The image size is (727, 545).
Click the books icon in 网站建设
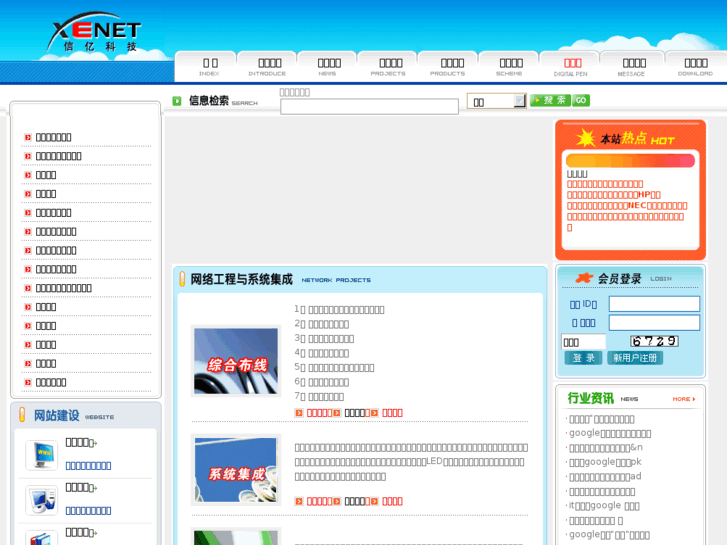(42, 538)
